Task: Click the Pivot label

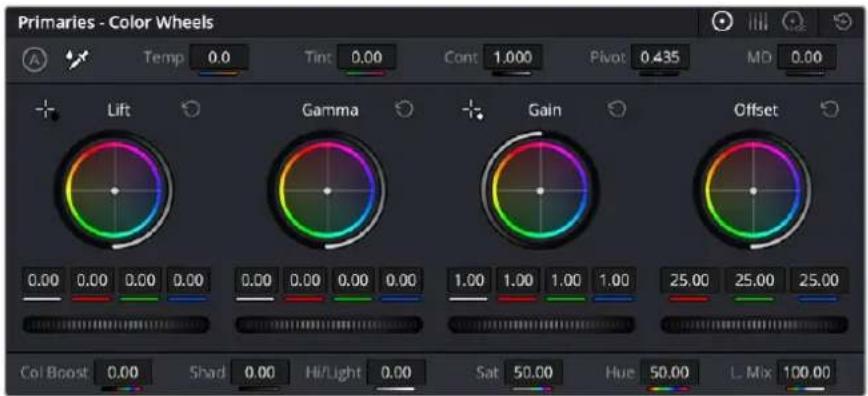Action: pyautogui.click(x=607, y=57)
